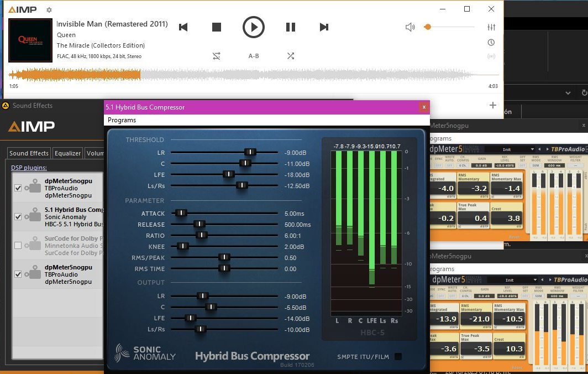Click the 6.00:1 ratio value
Viewport: 588px width, 374px height.
click(293, 236)
